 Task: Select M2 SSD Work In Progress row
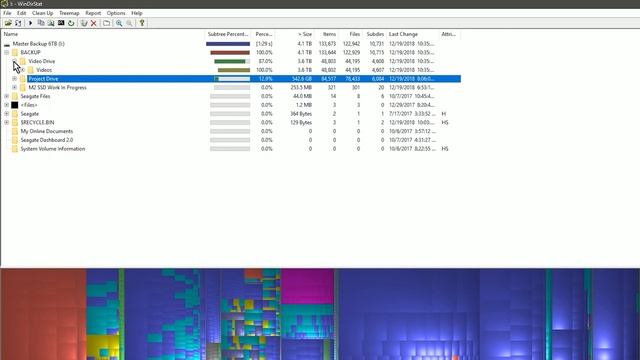pyautogui.click(x=231, y=88)
